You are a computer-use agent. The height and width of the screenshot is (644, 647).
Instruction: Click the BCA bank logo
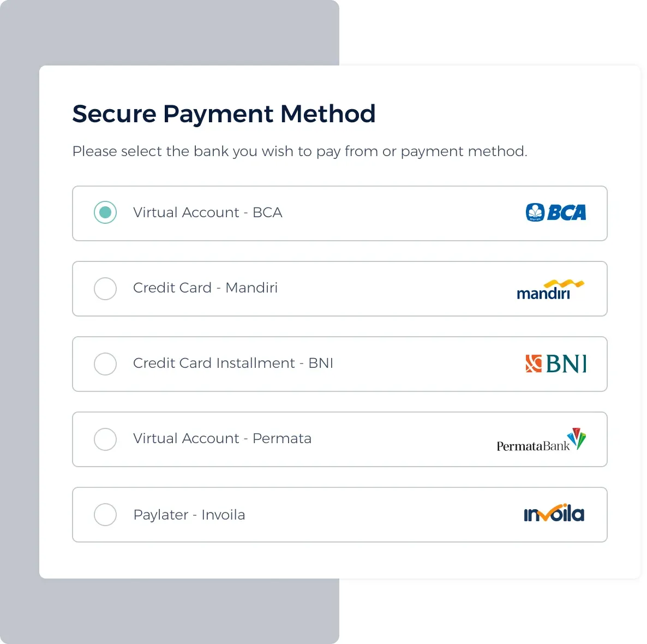555,212
